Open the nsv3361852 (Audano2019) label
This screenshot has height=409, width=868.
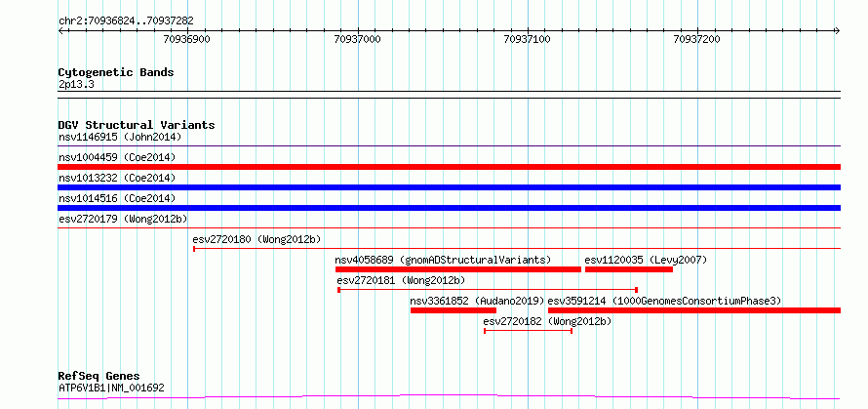[478, 301]
